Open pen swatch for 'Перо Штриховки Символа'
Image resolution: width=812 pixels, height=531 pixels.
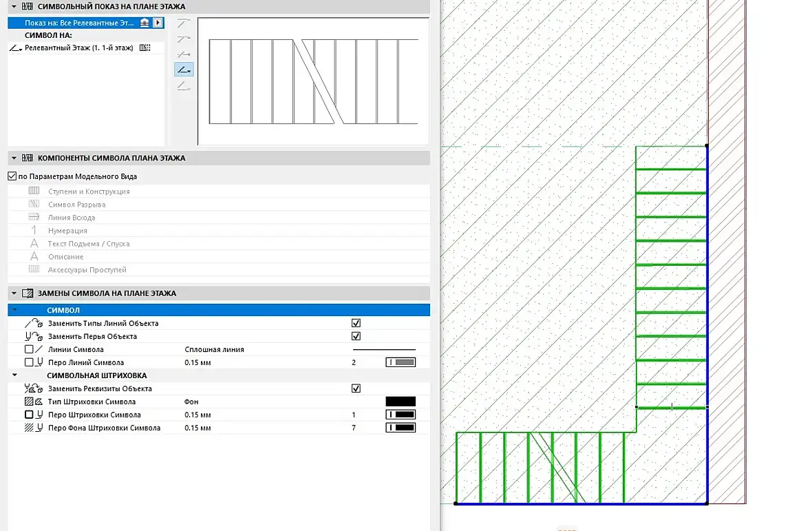pos(400,415)
